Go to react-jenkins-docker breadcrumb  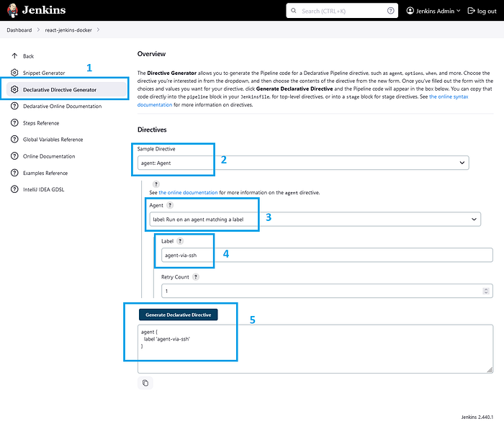(68, 30)
